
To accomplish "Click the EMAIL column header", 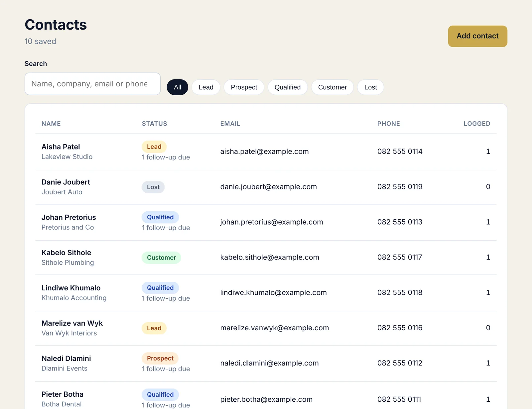I will click(x=230, y=124).
